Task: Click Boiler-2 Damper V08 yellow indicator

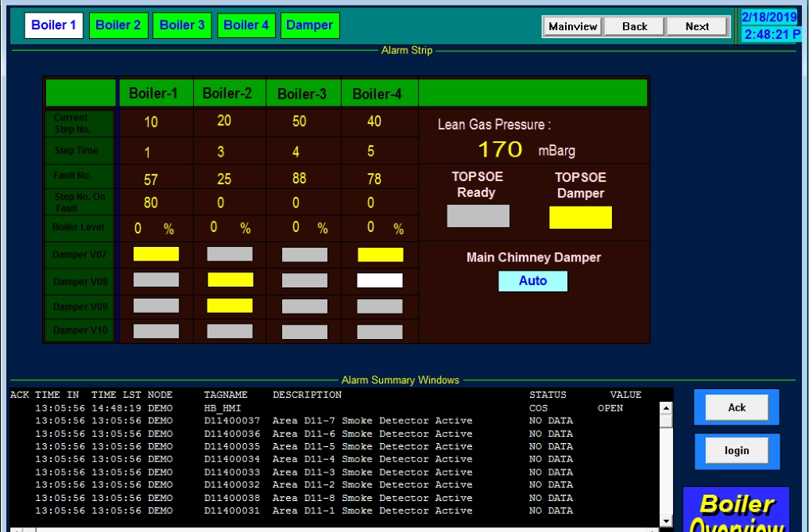Action: (x=230, y=280)
